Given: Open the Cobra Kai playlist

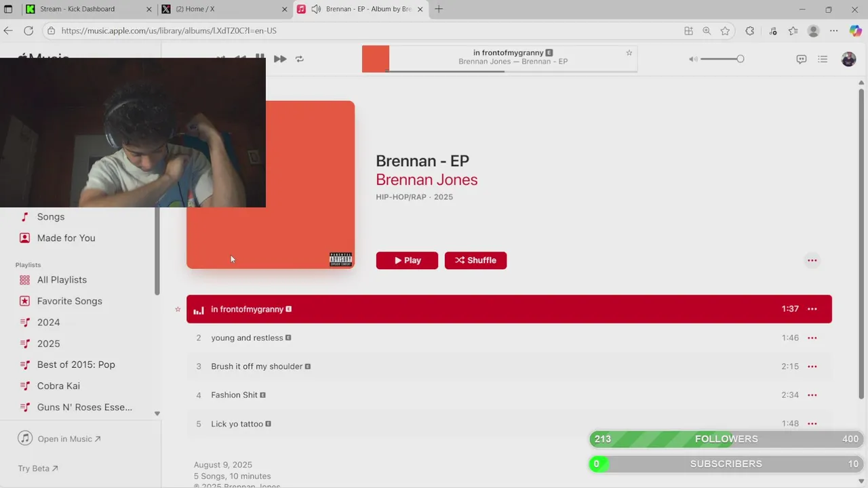Looking at the screenshot, I should [58, 386].
